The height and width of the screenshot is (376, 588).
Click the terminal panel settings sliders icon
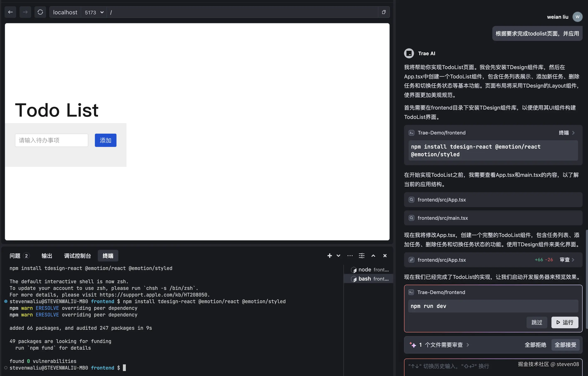361,256
